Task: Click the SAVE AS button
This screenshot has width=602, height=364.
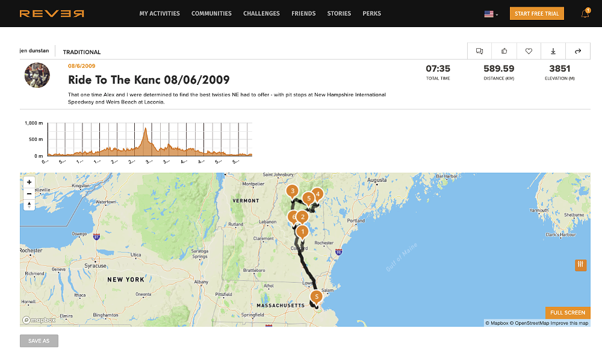Action: tap(39, 341)
